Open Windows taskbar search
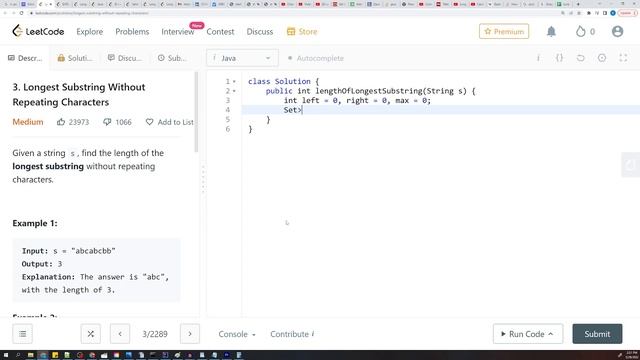 [18, 355]
